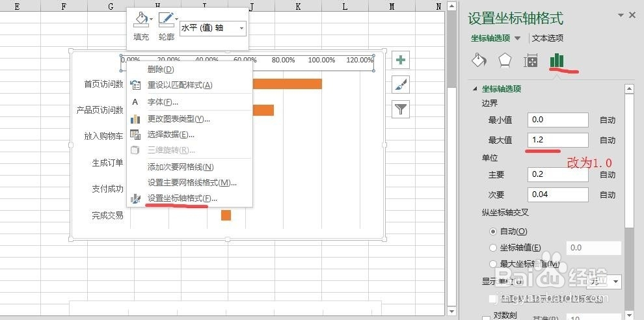This screenshot has width=644, height=320.
Task: Choose 删除(D) from context menu
Action: coord(190,70)
